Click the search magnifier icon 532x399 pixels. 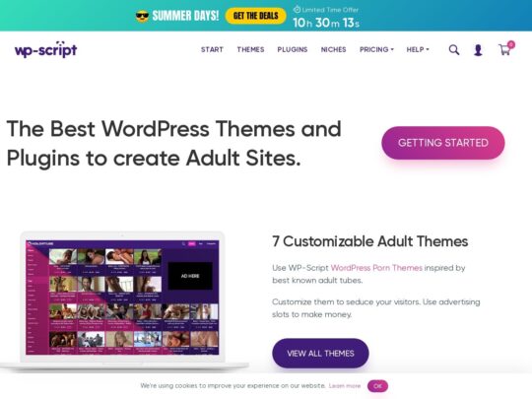[x=454, y=50]
